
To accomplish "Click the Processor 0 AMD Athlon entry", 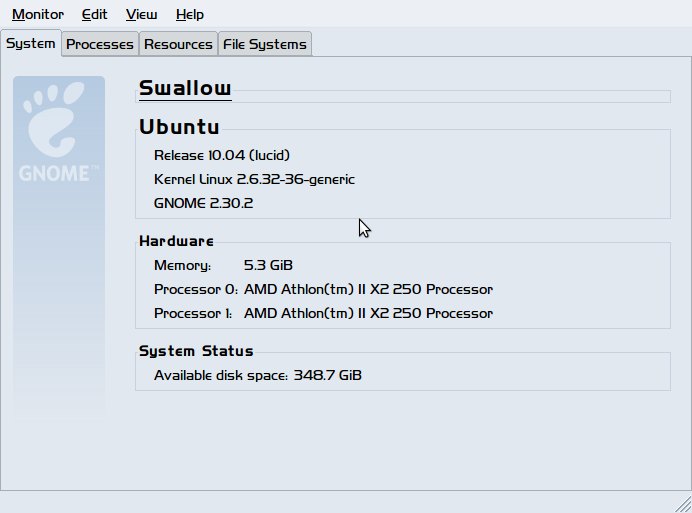I will 323,290.
